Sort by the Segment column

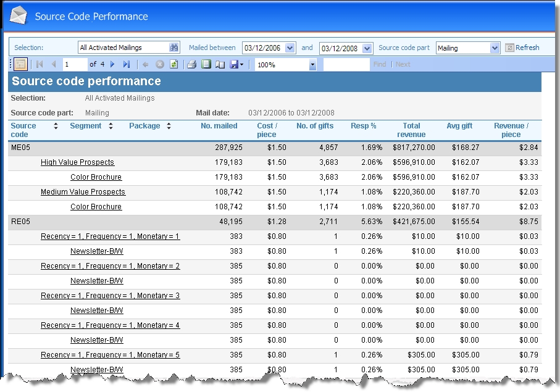click(x=110, y=127)
